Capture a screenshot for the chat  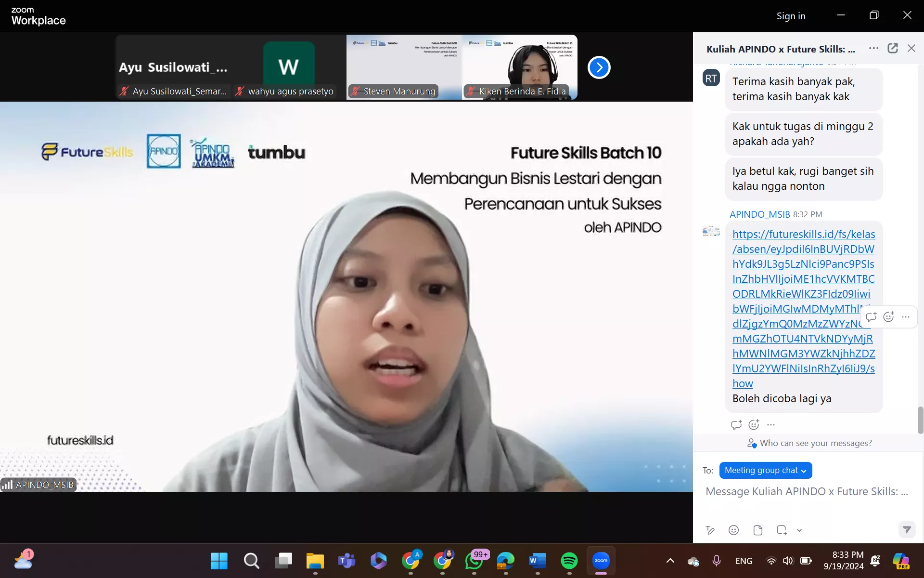pos(782,530)
